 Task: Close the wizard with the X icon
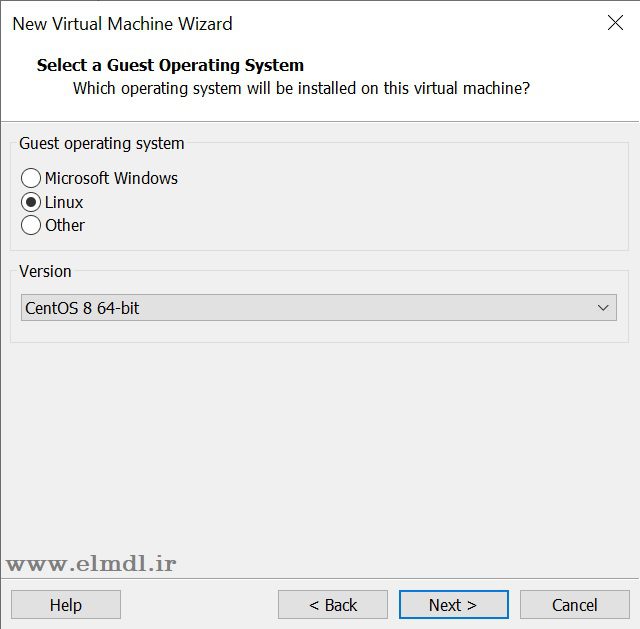615,23
